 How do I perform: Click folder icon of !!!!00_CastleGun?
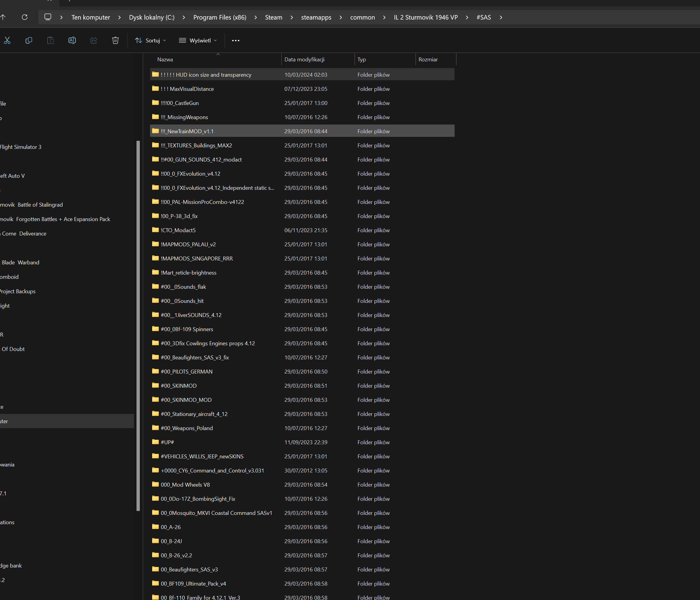(155, 102)
